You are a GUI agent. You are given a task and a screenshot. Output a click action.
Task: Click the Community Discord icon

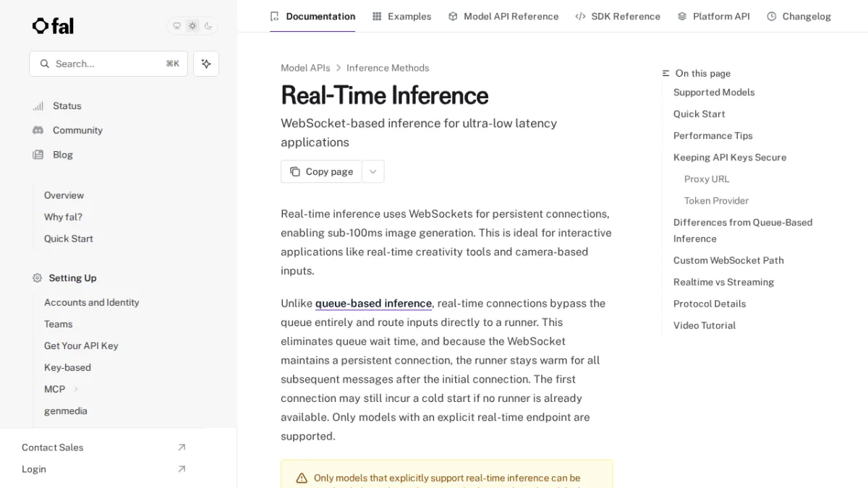pyautogui.click(x=38, y=130)
